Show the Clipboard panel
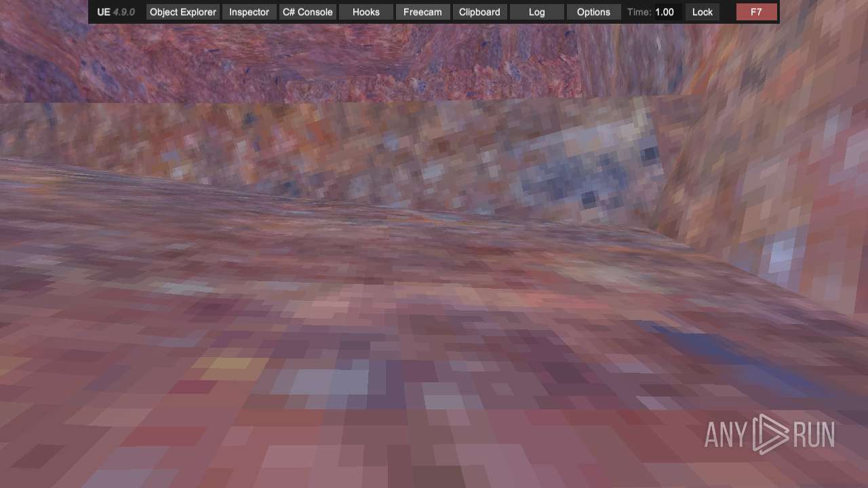 479,12
